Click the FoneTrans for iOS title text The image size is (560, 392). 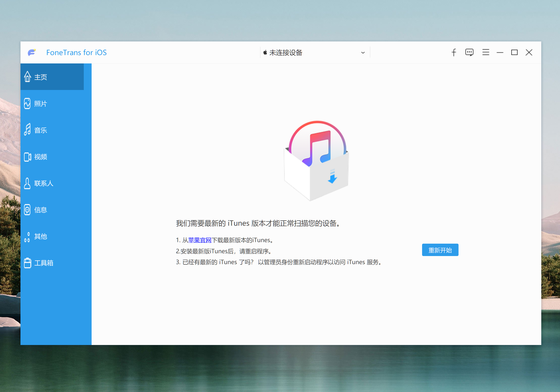pos(76,52)
